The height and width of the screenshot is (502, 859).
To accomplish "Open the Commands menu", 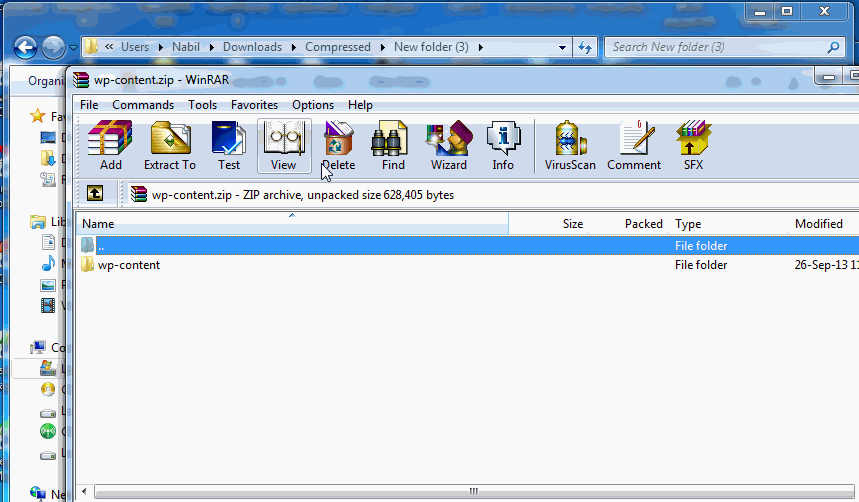I will [143, 105].
